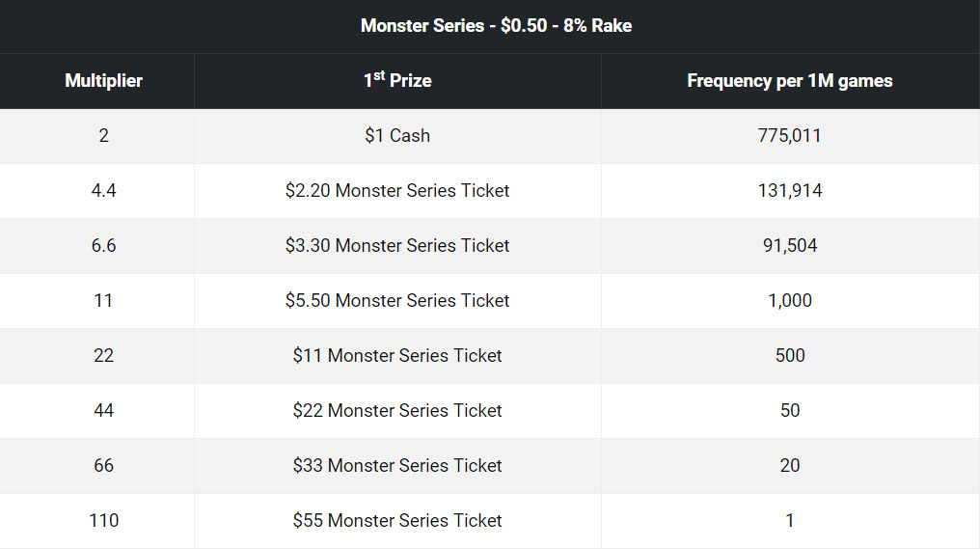This screenshot has width=980, height=549.
Task: Click the $11 Monster Series Ticket cell
Action: (x=397, y=356)
